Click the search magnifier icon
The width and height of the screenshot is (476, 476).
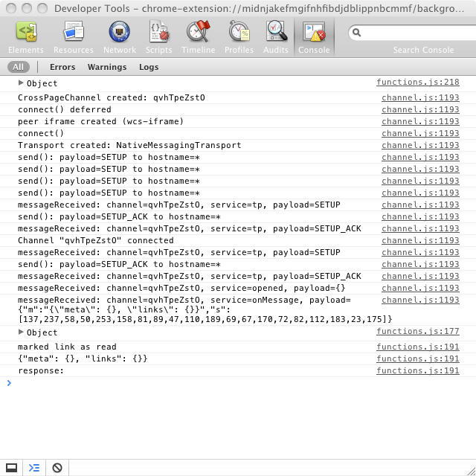pos(357,33)
